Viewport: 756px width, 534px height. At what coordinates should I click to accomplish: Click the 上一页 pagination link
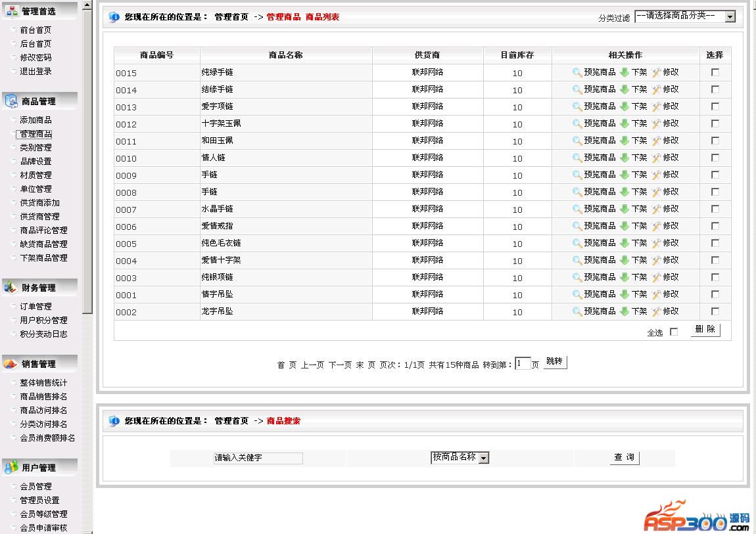312,365
